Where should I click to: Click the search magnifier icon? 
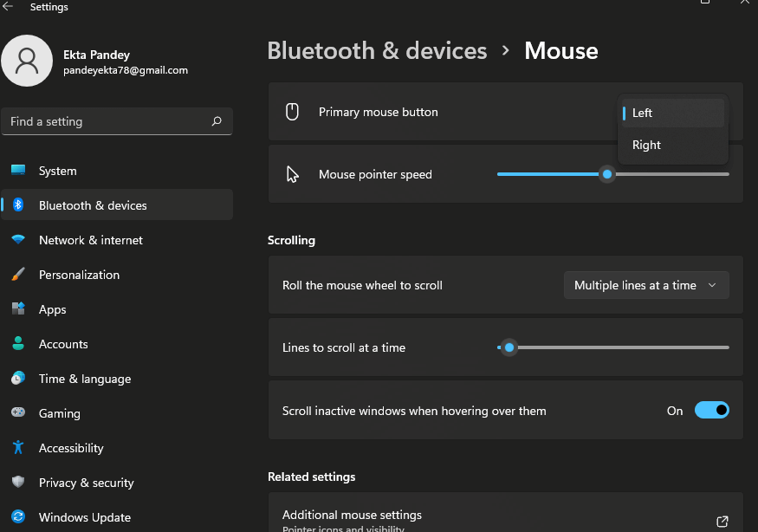coord(217,121)
